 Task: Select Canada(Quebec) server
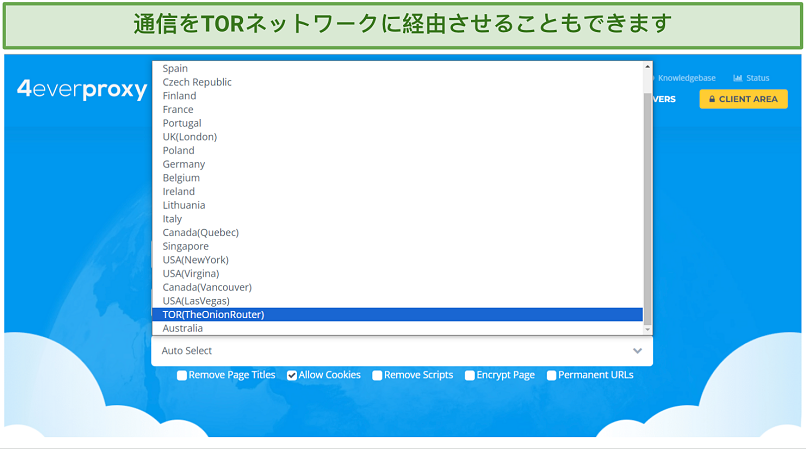coord(397,232)
